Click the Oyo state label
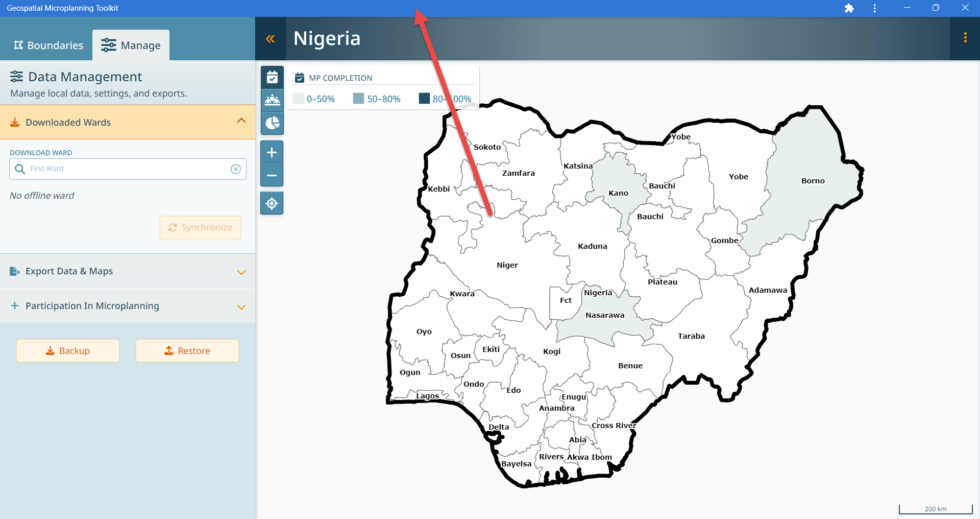The height and width of the screenshot is (519, 980). point(424,332)
